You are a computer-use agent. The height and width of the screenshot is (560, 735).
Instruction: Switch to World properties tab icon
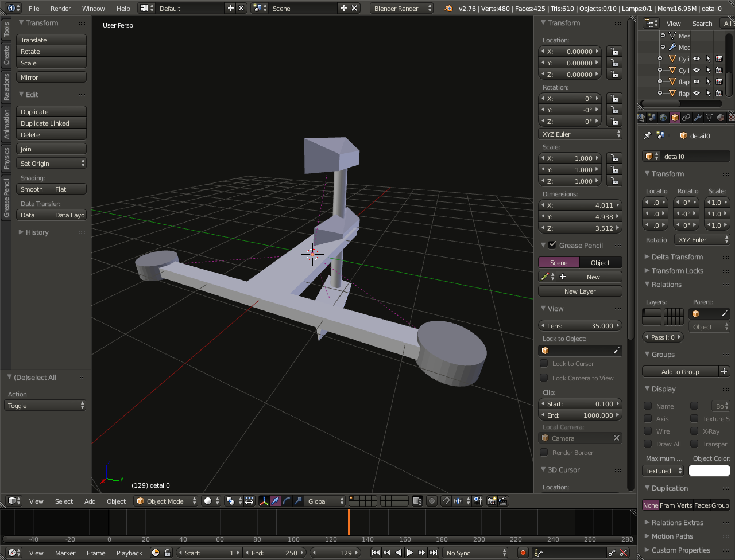pos(663,117)
